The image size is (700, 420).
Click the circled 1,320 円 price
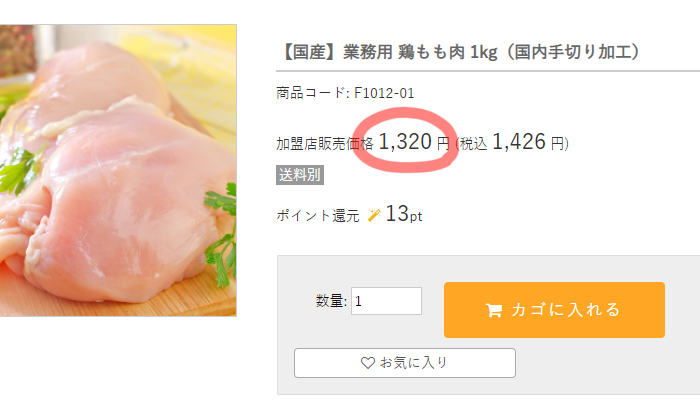click(413, 142)
